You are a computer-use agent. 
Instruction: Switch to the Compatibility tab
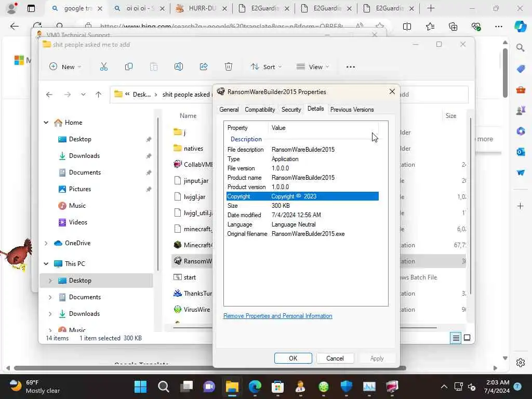coord(260,110)
